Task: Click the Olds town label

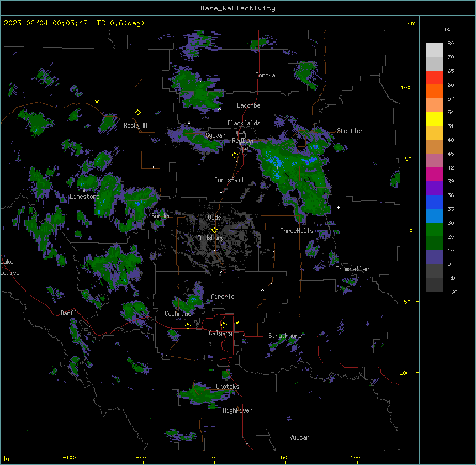Action: click(214, 218)
